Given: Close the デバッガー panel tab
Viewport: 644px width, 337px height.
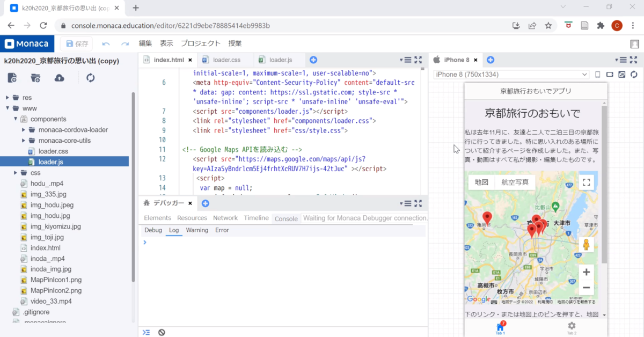Looking at the screenshot, I should pyautogui.click(x=190, y=203).
